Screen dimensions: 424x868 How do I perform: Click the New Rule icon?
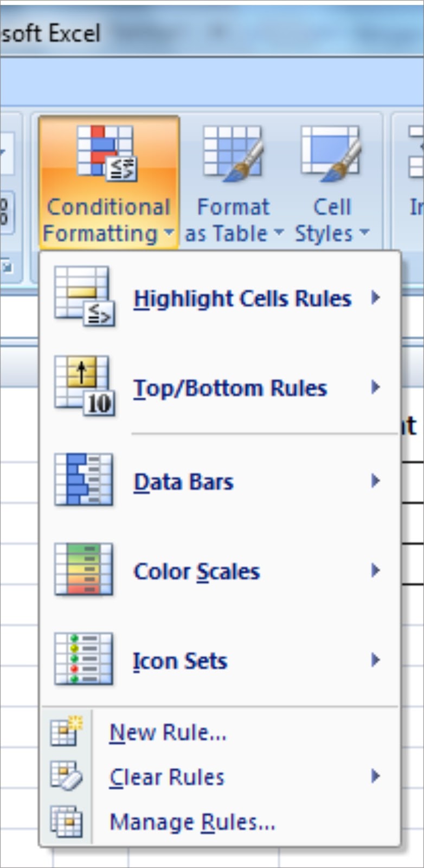click(x=66, y=731)
